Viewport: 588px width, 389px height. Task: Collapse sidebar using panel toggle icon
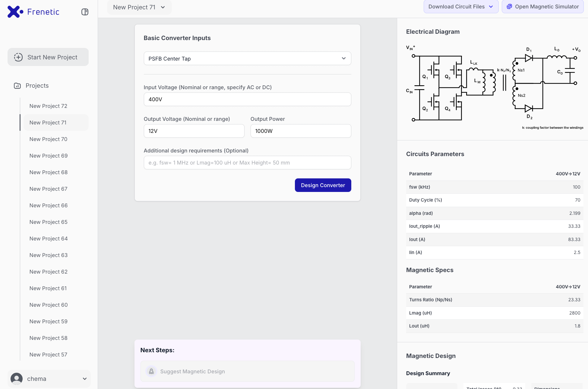tap(85, 12)
